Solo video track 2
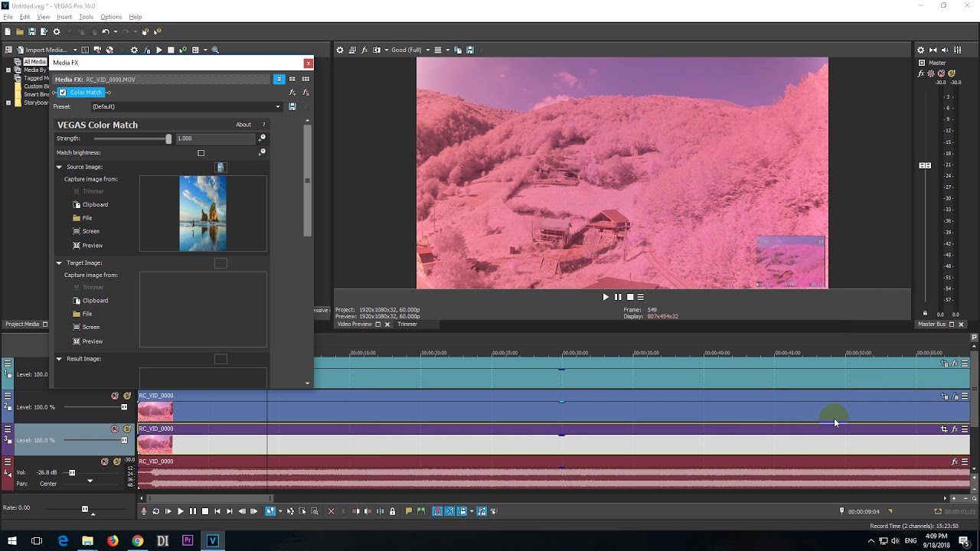 pos(127,396)
